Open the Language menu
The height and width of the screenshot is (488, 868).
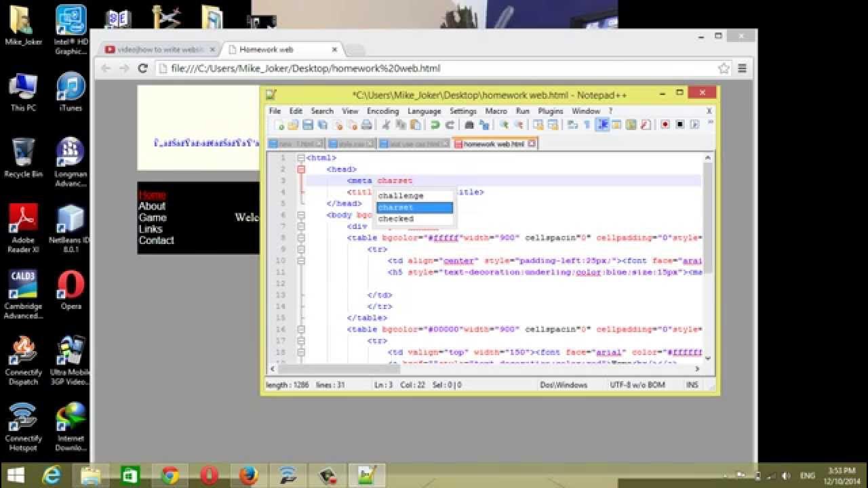(424, 111)
